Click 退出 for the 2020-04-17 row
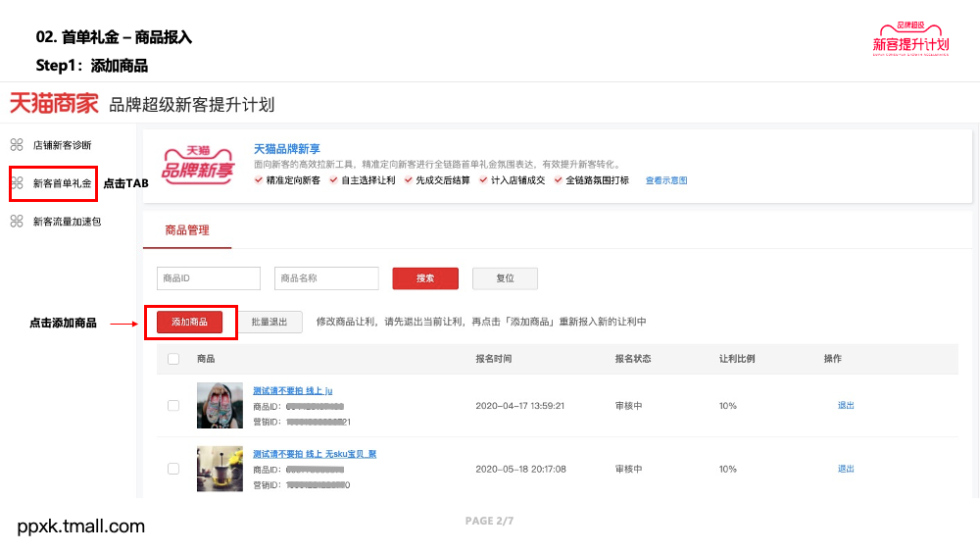Viewport: 980px width, 552px height. pos(846,406)
